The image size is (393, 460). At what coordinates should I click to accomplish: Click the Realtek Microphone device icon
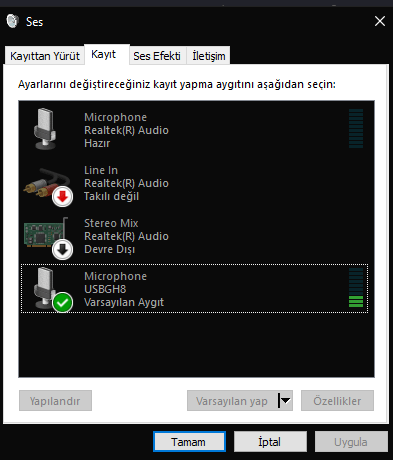pyautogui.click(x=45, y=129)
